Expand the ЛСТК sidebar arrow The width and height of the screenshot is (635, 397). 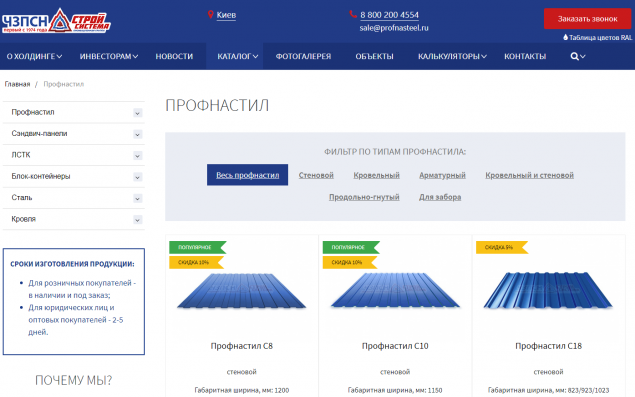pyautogui.click(x=138, y=156)
